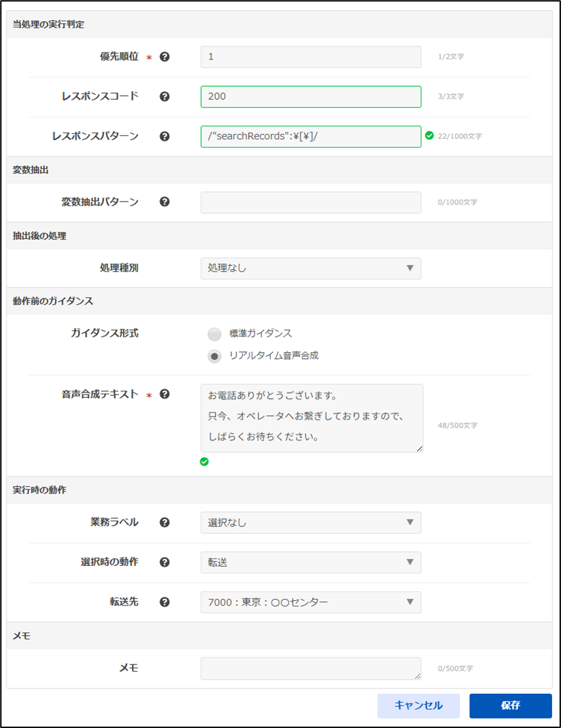This screenshot has width=561, height=728.
Task: Focus the 優先順位 input field
Action: pos(311,57)
